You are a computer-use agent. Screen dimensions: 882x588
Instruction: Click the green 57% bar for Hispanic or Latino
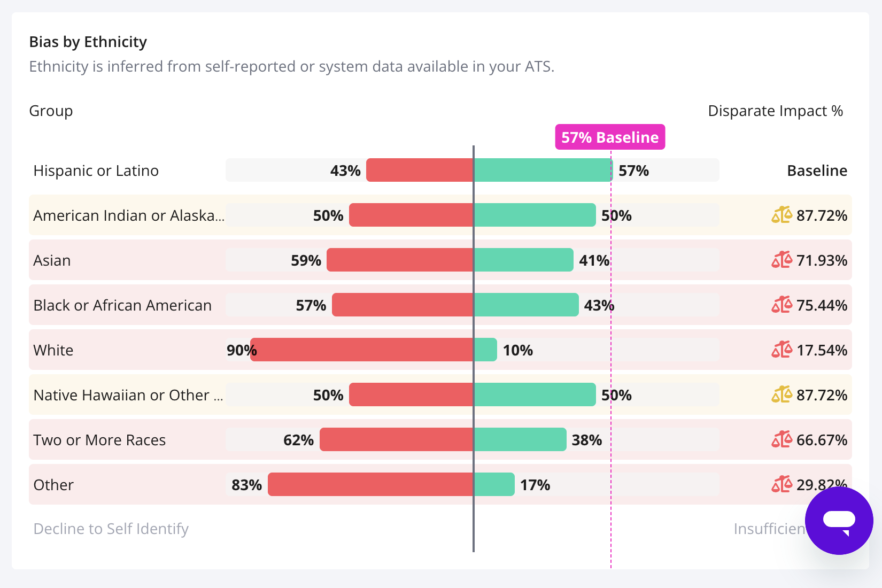(543, 170)
